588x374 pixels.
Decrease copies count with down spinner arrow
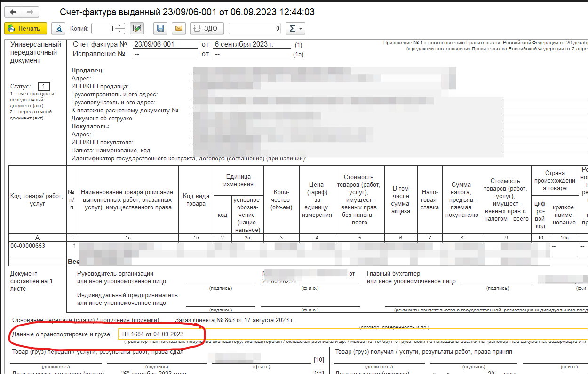tap(120, 32)
